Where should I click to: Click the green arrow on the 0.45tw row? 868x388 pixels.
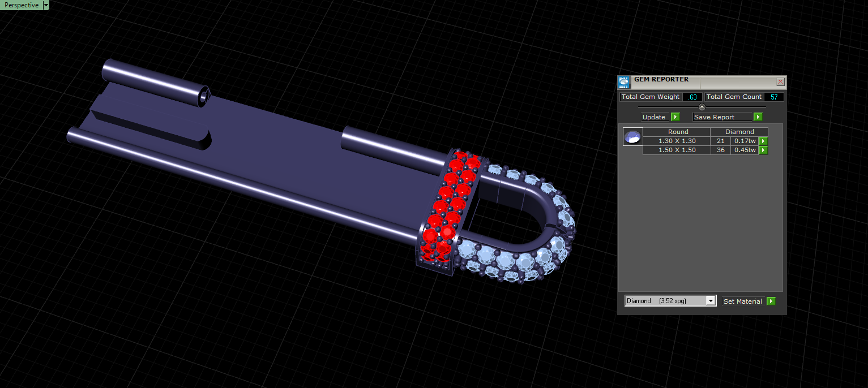(x=763, y=150)
